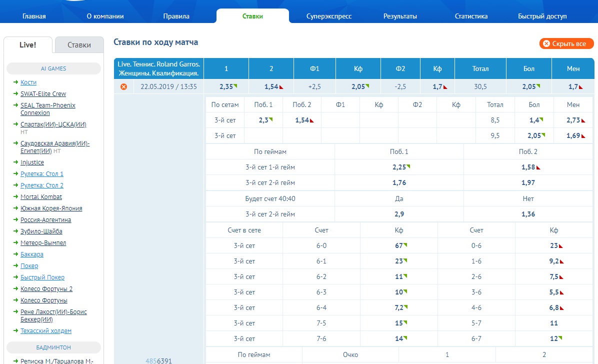Open the Кости game link
The image size is (598, 364).
(x=28, y=82)
